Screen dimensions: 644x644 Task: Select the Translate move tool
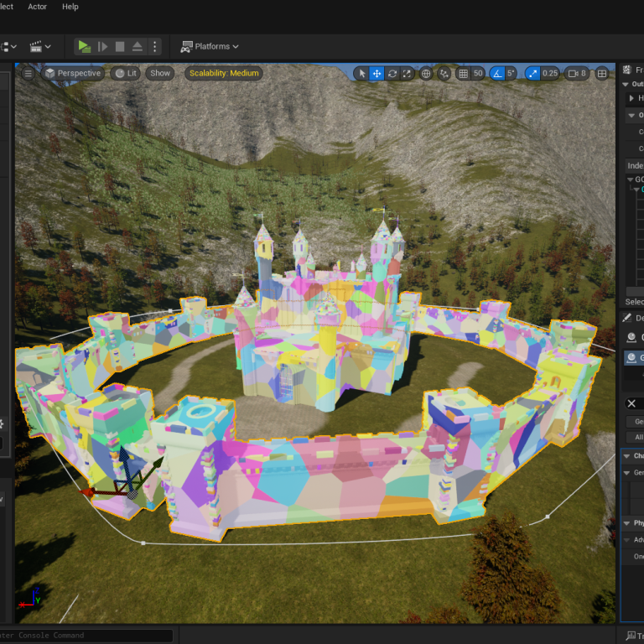[377, 74]
